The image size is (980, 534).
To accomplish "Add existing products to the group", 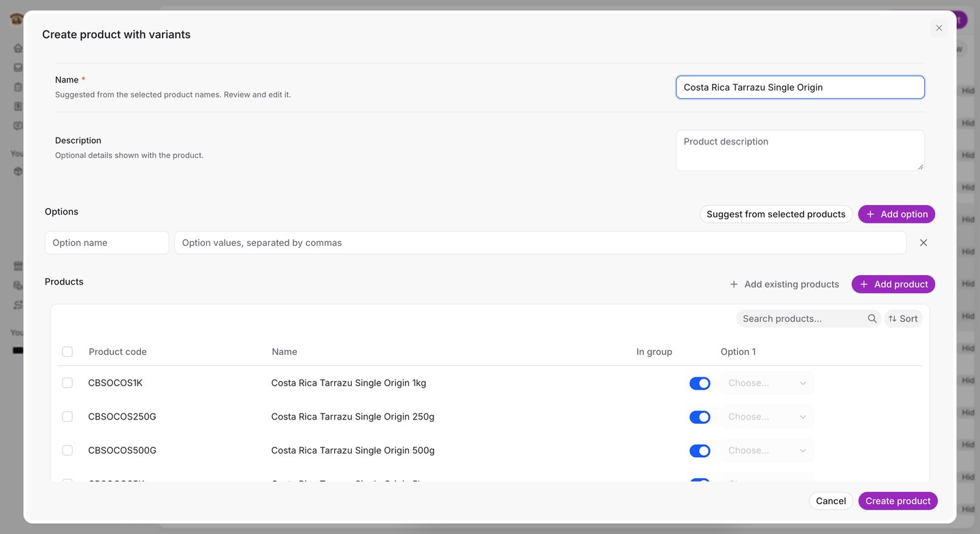I will [784, 284].
